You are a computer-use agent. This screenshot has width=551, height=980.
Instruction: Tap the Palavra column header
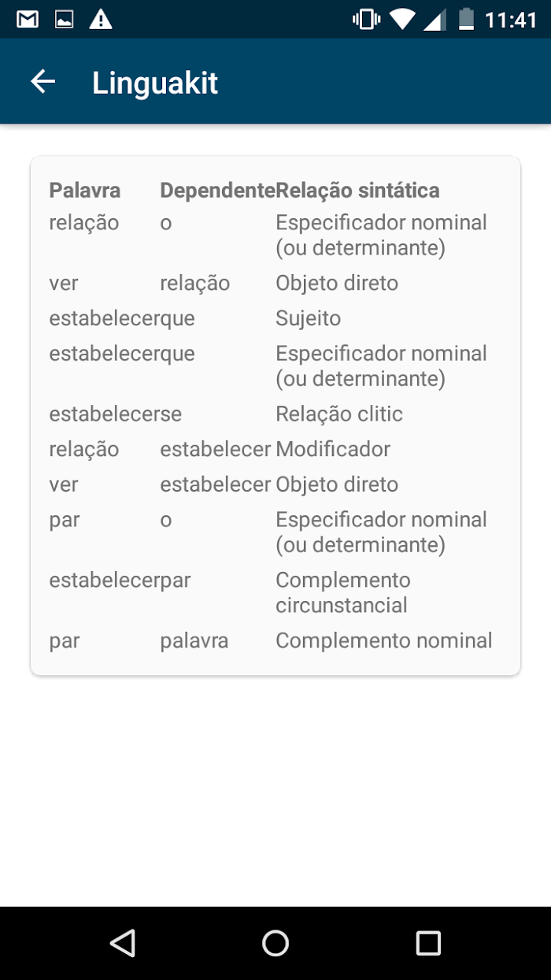[85, 190]
